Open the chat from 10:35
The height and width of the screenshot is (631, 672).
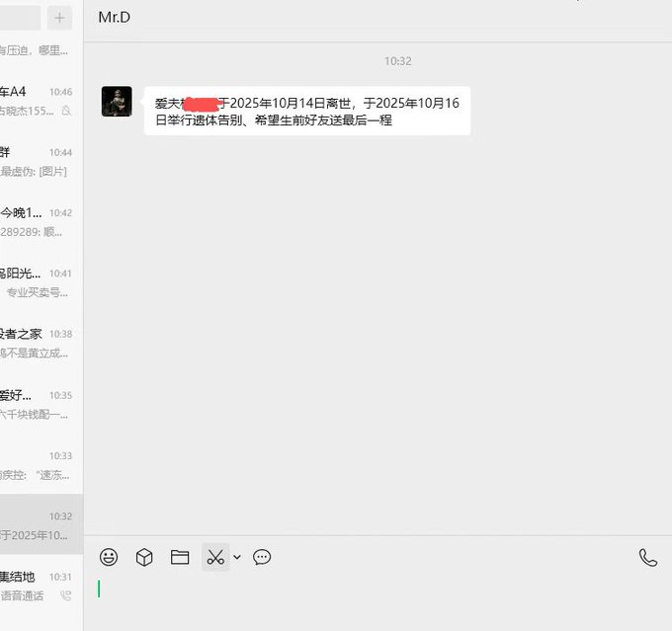coord(42,405)
